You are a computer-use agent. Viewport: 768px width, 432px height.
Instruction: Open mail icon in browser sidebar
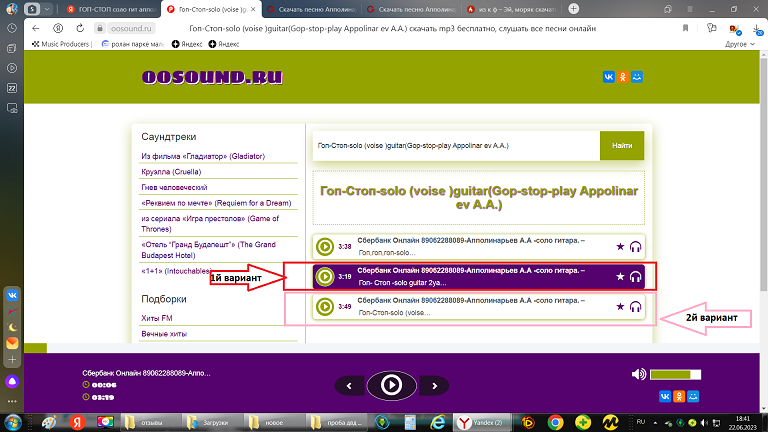[12, 343]
